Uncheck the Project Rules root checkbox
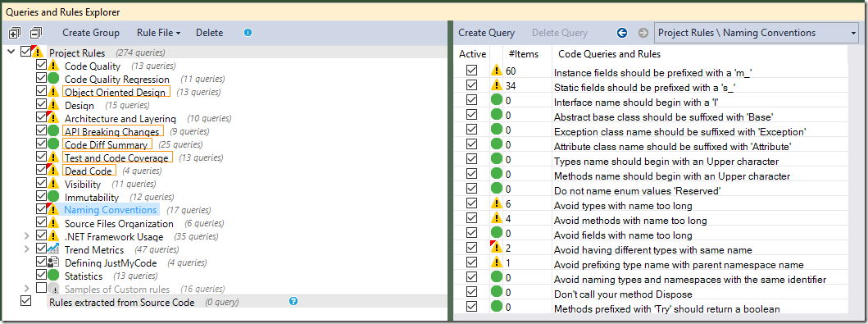 [x=25, y=52]
